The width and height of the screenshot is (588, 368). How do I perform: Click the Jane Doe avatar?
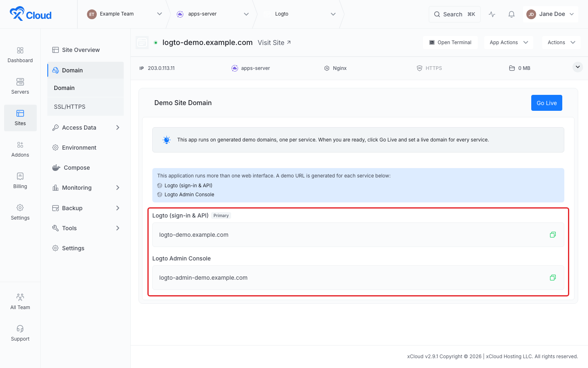click(x=531, y=14)
